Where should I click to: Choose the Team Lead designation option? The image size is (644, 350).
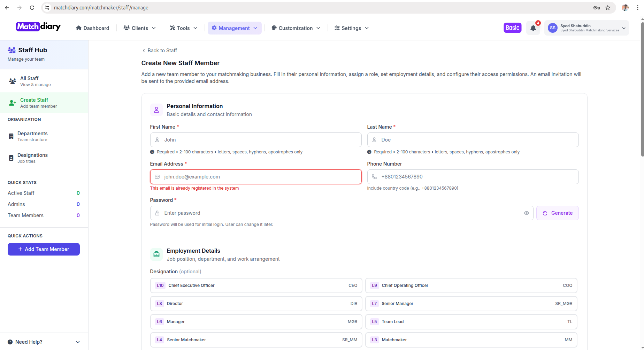pos(471,322)
